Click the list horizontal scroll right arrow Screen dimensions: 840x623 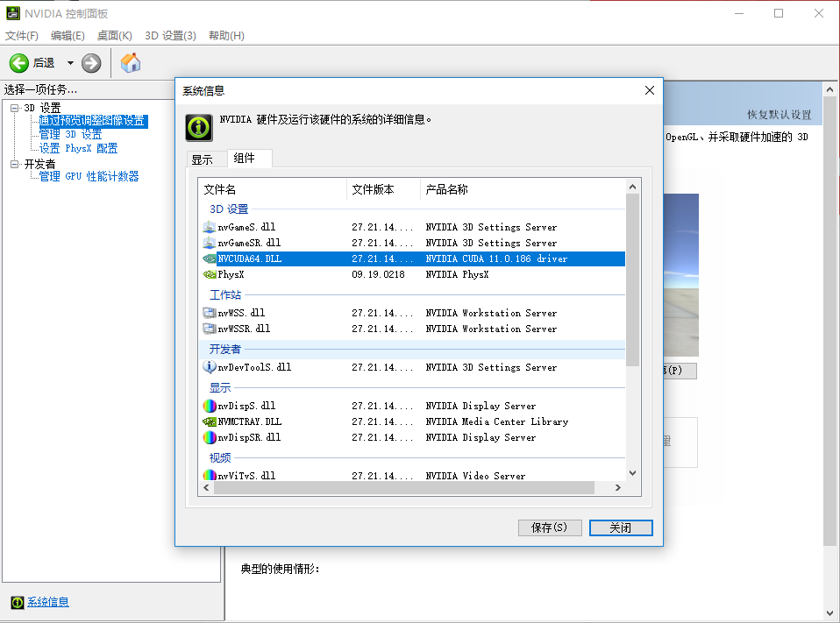tap(617, 487)
